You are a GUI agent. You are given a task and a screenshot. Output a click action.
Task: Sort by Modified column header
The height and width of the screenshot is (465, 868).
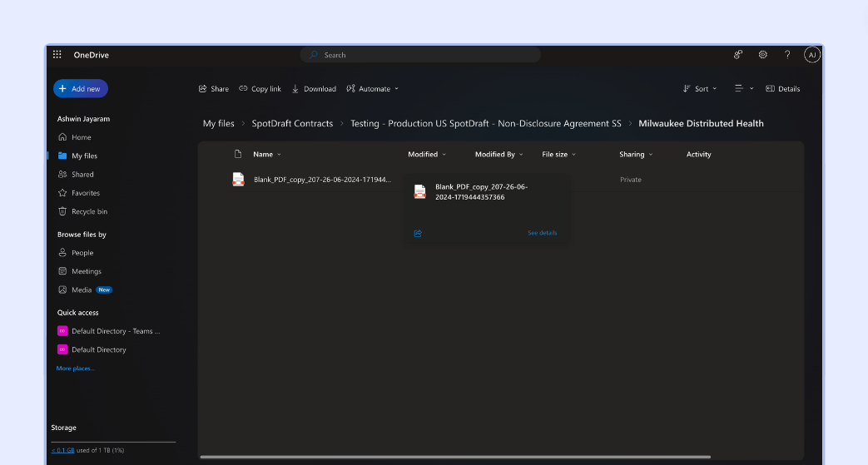(x=423, y=154)
